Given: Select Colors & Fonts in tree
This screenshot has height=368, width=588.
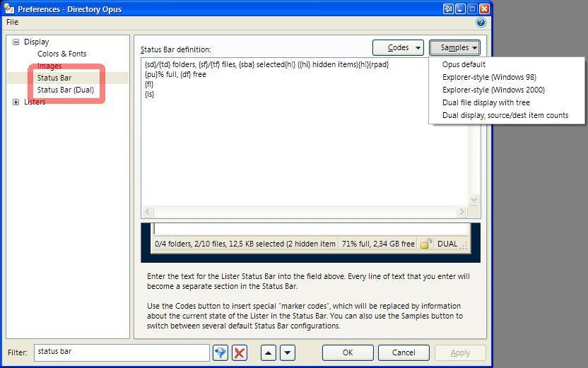Looking at the screenshot, I should click(x=62, y=54).
